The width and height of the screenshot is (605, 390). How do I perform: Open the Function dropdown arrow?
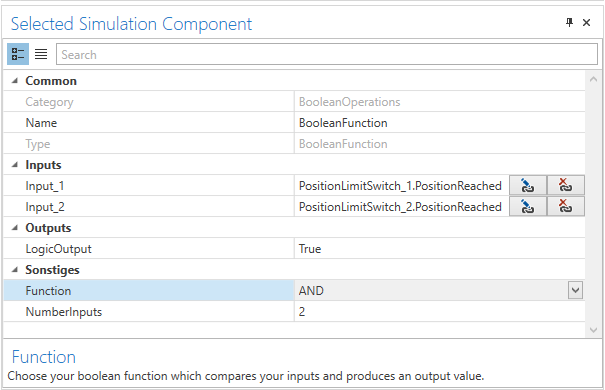click(575, 290)
